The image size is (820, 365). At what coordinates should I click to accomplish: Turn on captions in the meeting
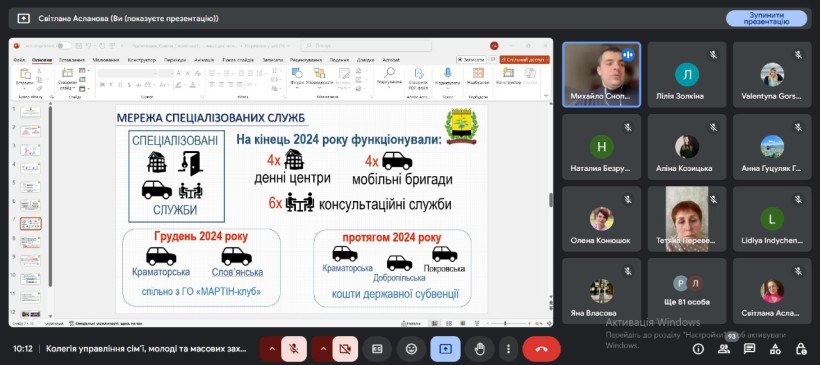pos(377,349)
